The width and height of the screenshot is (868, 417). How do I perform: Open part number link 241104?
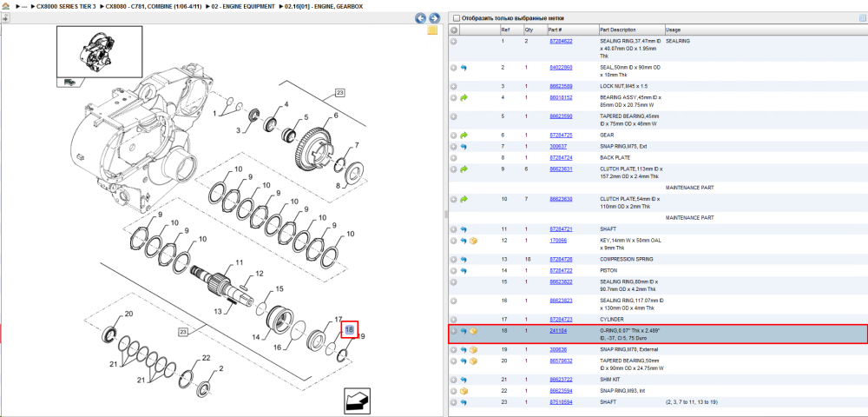558,331
